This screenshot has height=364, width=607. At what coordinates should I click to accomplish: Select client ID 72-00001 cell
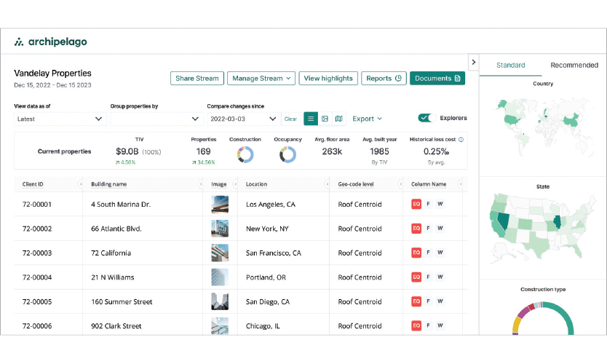(x=37, y=205)
